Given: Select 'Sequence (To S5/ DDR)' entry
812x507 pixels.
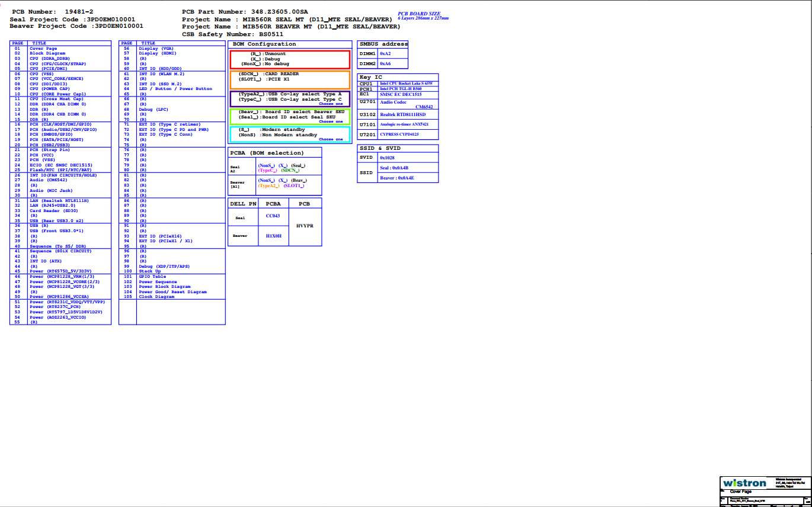Looking at the screenshot, I should pyautogui.click(x=57, y=246).
